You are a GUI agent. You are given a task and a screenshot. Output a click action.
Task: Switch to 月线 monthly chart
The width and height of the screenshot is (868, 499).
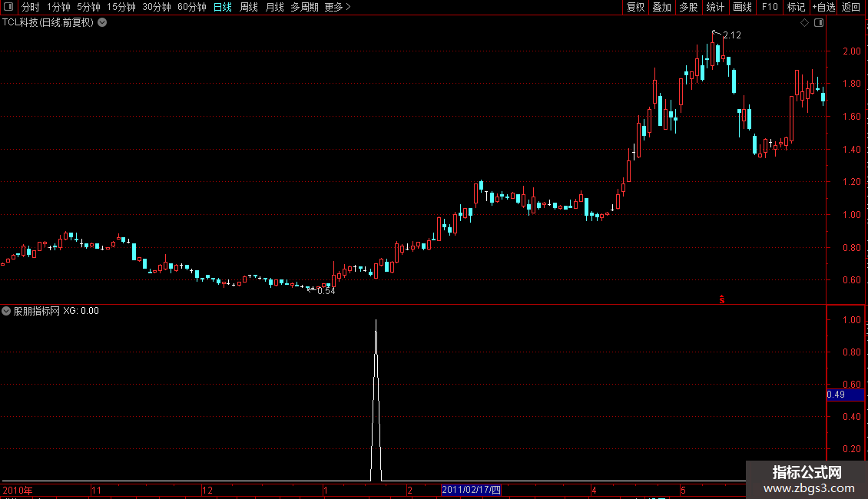(274, 7)
